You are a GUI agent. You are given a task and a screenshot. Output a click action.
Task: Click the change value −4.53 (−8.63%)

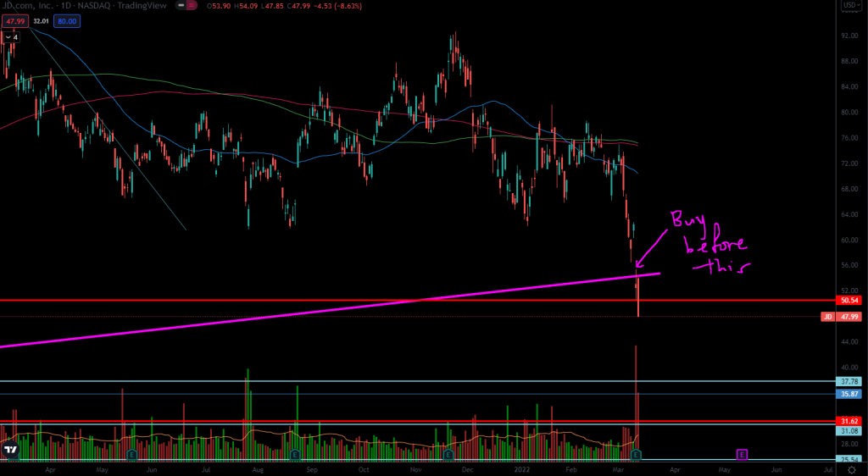(337, 6)
